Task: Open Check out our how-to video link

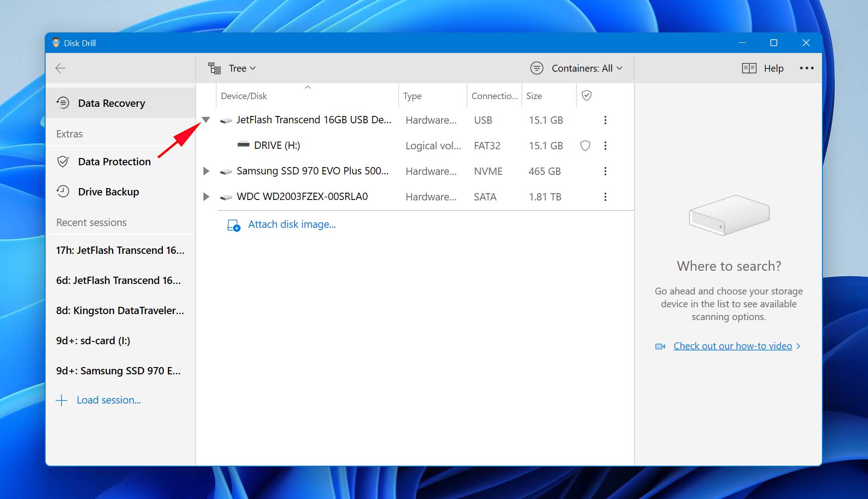Action: pyautogui.click(x=733, y=346)
